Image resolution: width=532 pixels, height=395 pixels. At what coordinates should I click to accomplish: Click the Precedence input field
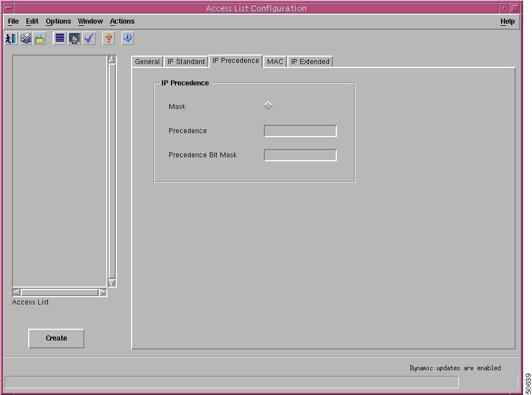(x=300, y=131)
